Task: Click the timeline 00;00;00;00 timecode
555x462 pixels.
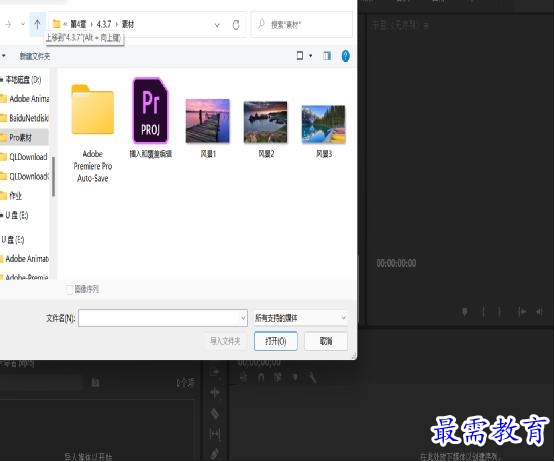Action: pyautogui.click(x=259, y=363)
